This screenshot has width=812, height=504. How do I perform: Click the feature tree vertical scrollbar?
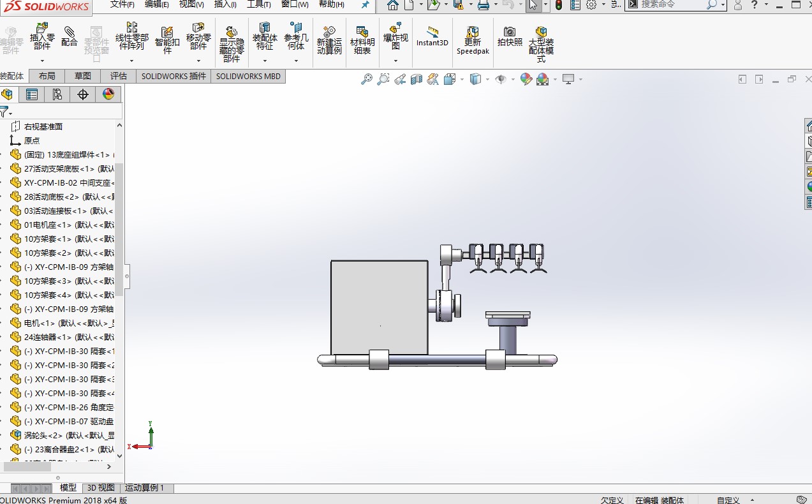(119, 230)
